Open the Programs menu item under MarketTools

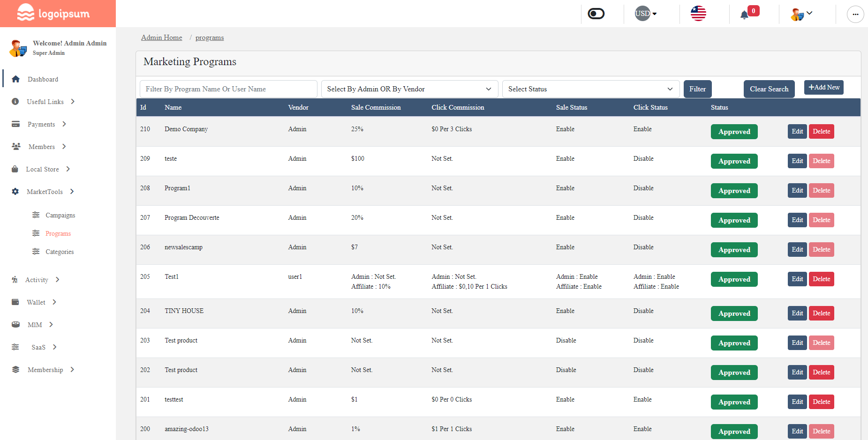coord(58,233)
